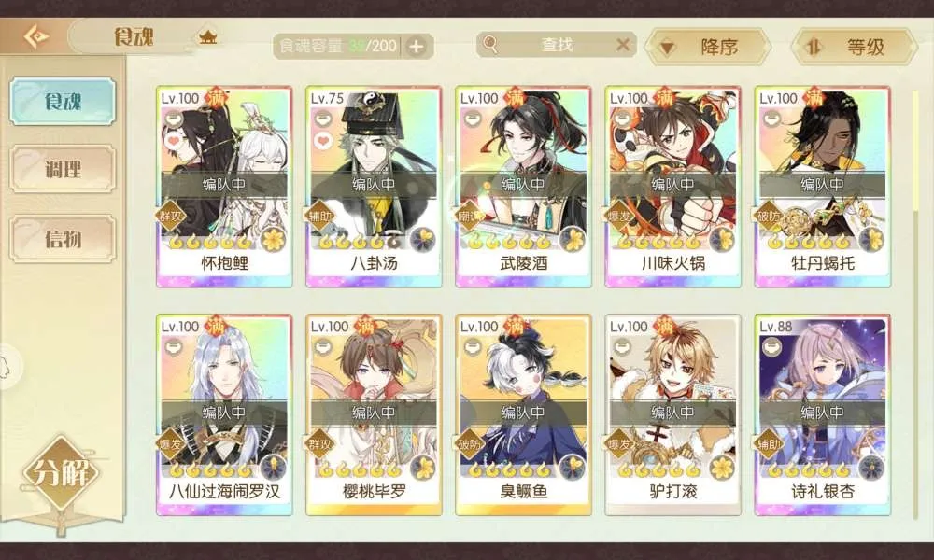Switch to the 信物 side tab

click(x=63, y=239)
